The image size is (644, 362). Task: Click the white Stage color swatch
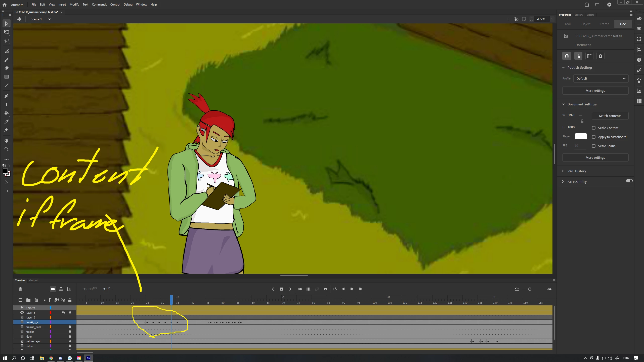(581, 136)
